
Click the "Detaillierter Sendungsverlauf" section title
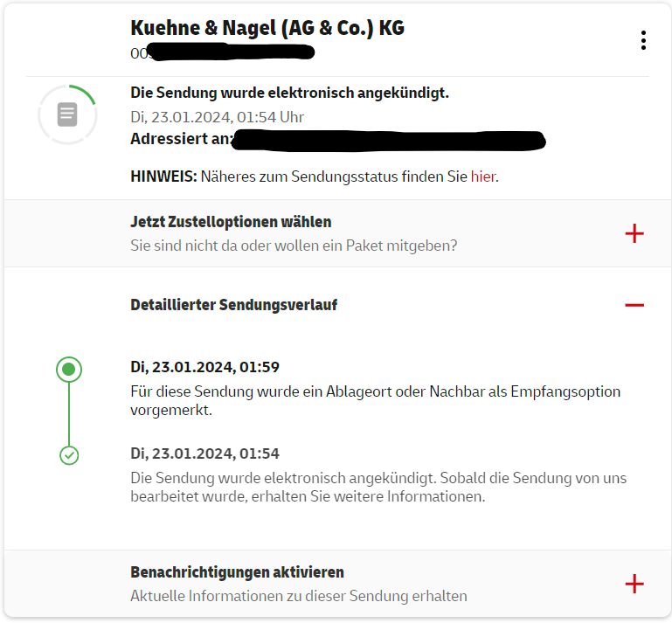[233, 305]
